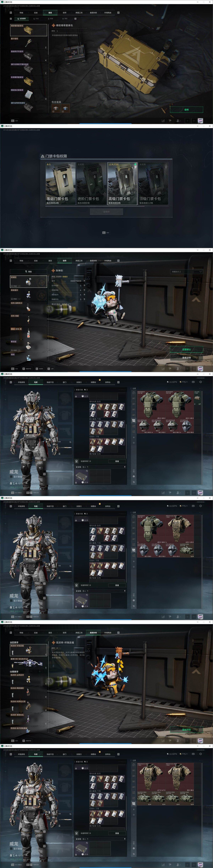Viewport: 213px width, 868px height.
Task: Toggle 显示装备 checkbox in warehouse with two green vests
Action: (11, 477)
